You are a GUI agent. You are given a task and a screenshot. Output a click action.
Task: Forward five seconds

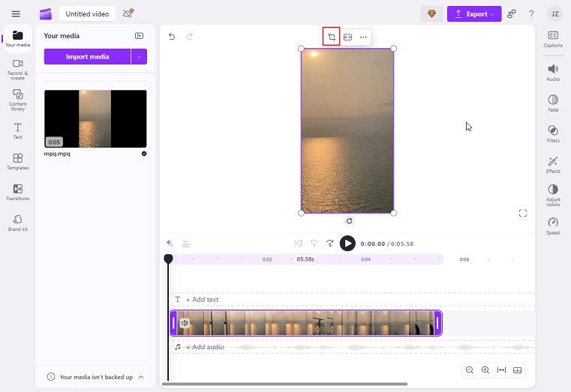pos(329,244)
